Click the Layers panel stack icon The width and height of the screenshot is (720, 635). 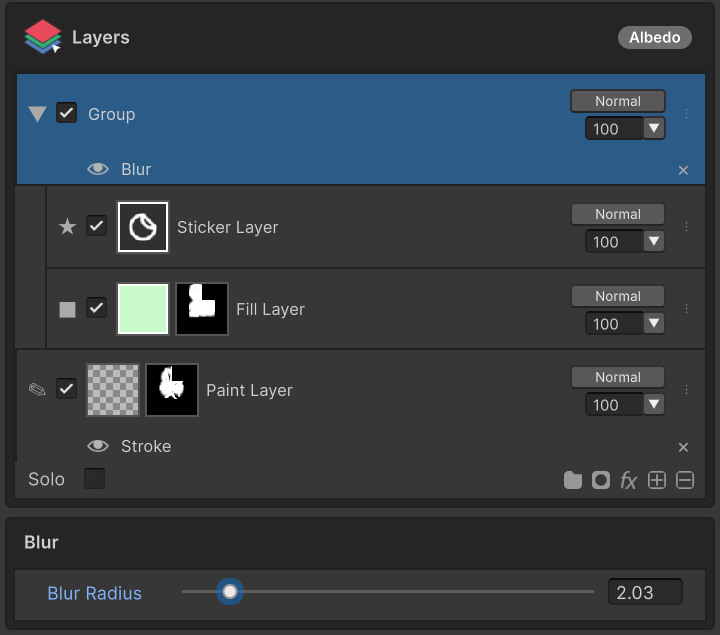pos(43,37)
